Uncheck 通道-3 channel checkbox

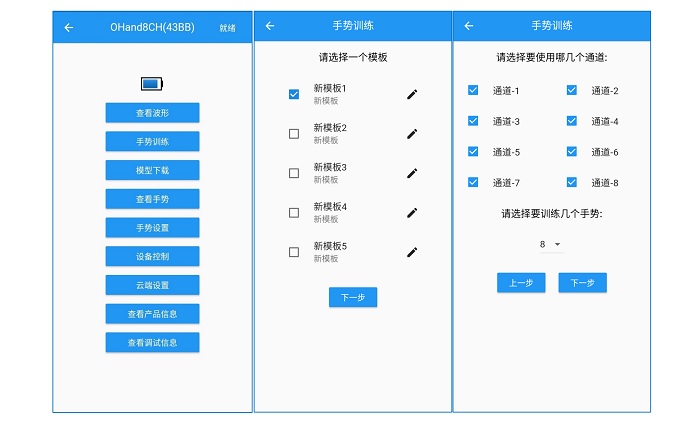(x=473, y=121)
